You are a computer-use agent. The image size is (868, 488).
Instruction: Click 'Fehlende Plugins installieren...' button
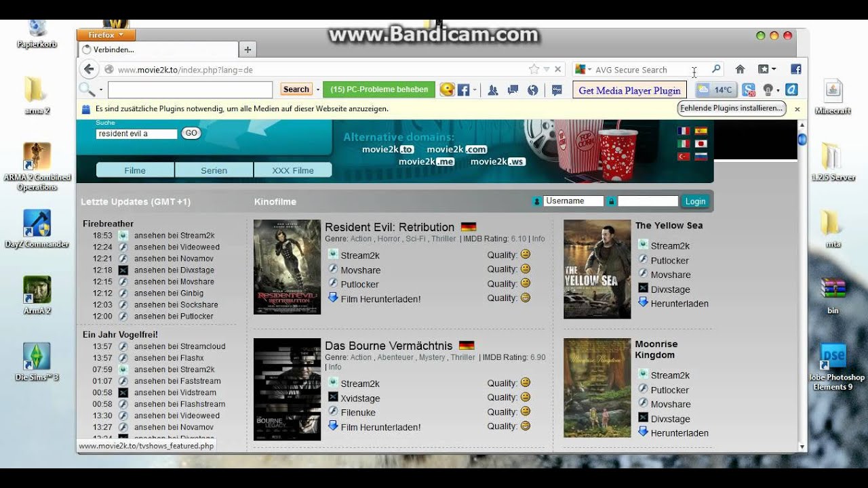732,108
